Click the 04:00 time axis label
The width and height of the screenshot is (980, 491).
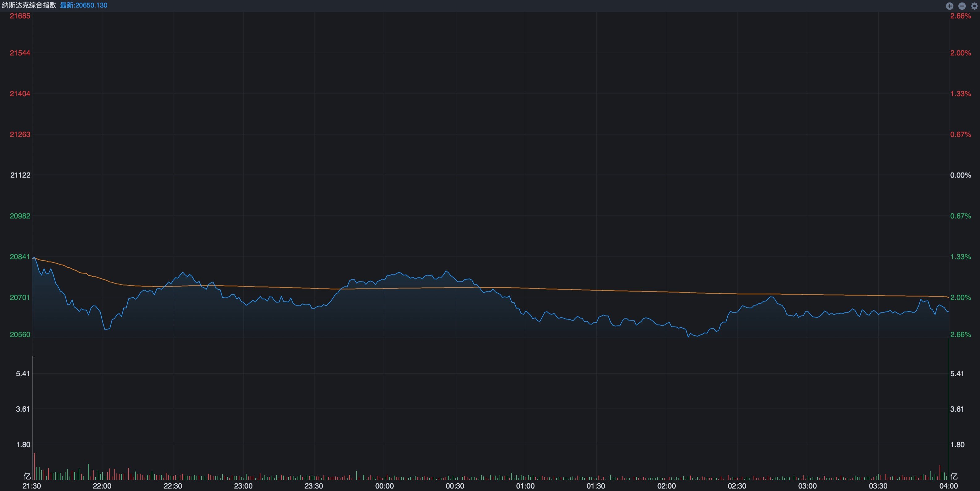click(x=948, y=486)
